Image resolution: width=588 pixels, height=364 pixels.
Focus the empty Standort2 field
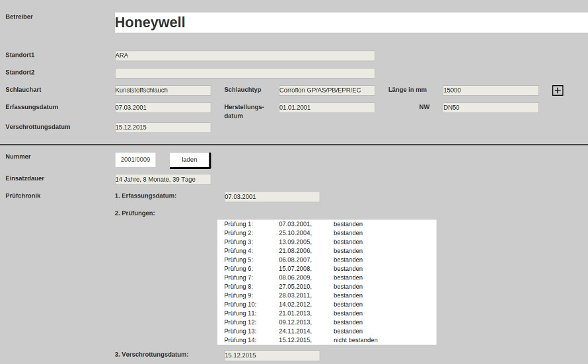point(245,73)
